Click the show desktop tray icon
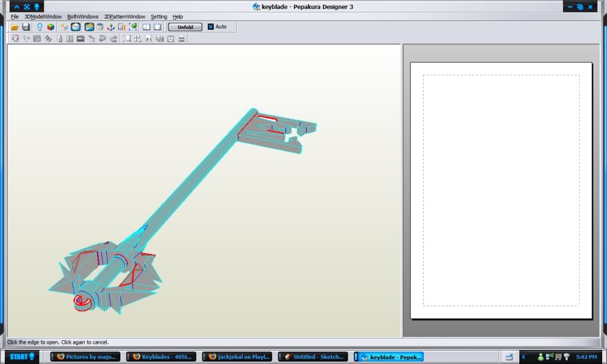This screenshot has width=607, height=364. pos(509,357)
